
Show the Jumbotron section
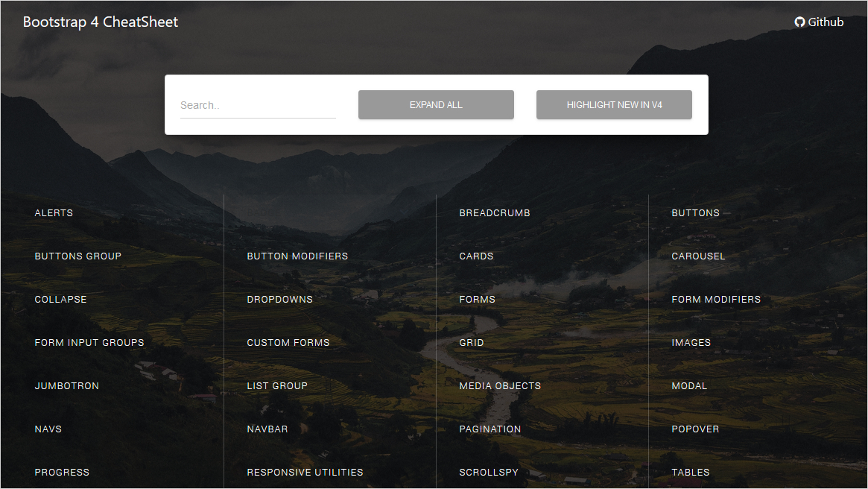[x=66, y=386]
